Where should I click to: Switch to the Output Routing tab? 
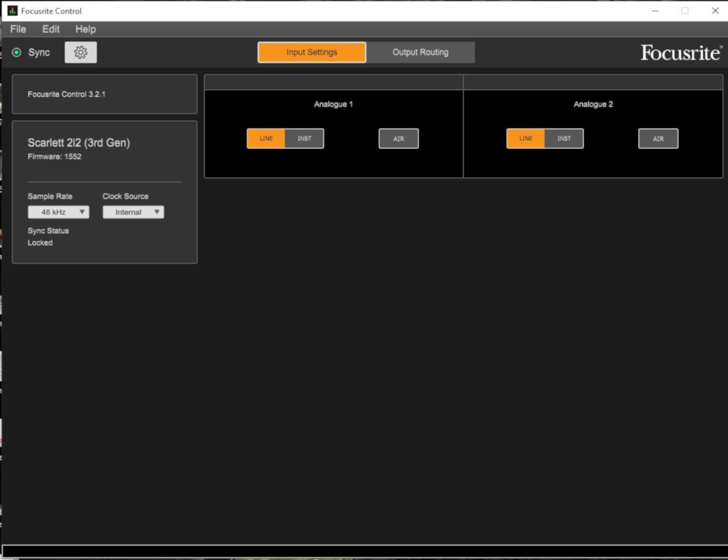pos(420,52)
